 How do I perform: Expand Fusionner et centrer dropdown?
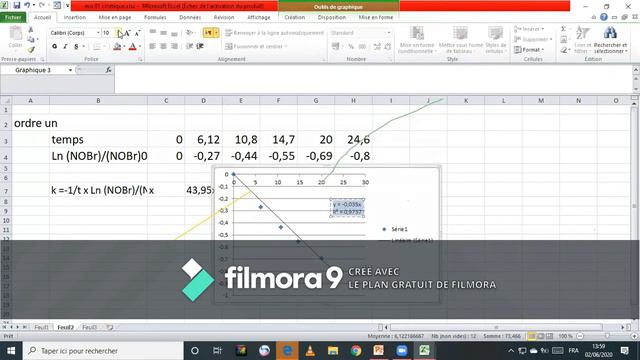286,47
